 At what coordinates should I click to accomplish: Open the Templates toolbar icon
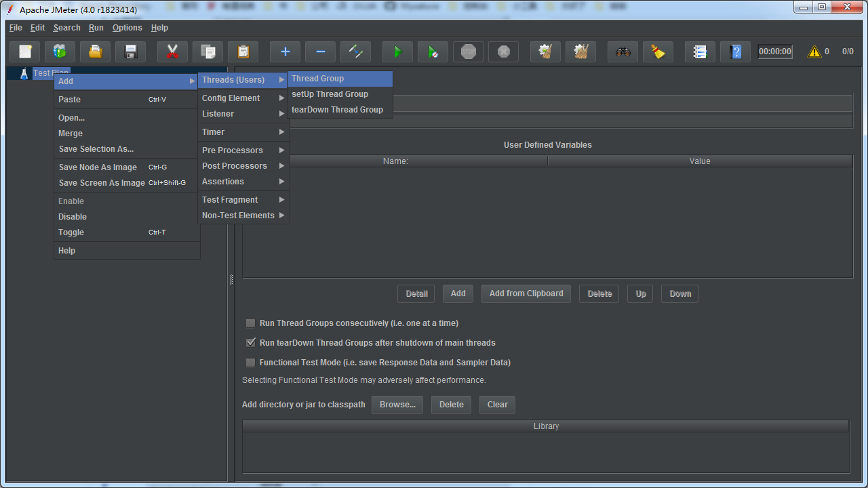tap(60, 52)
